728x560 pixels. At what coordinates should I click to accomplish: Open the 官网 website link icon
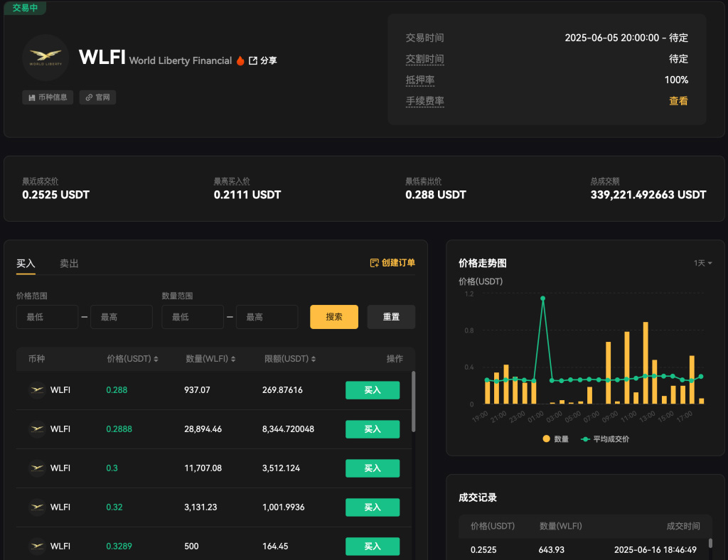(90, 98)
